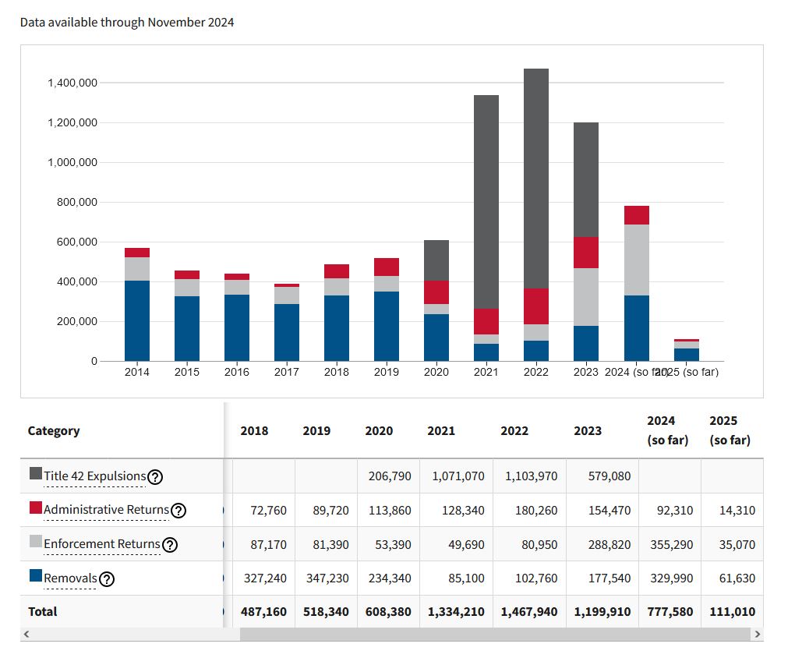Image resolution: width=795 pixels, height=672 pixels.
Task: Click the Total value 487,160
Action: [x=263, y=612]
